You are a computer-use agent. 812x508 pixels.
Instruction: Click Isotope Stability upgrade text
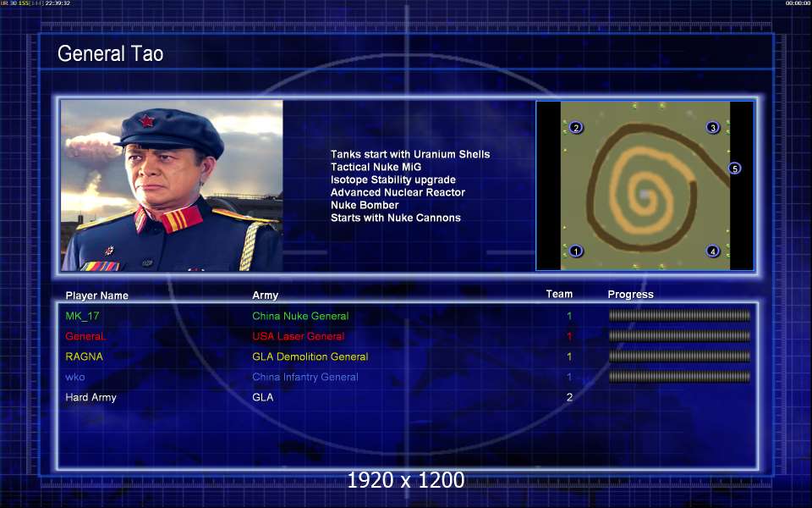(x=393, y=179)
